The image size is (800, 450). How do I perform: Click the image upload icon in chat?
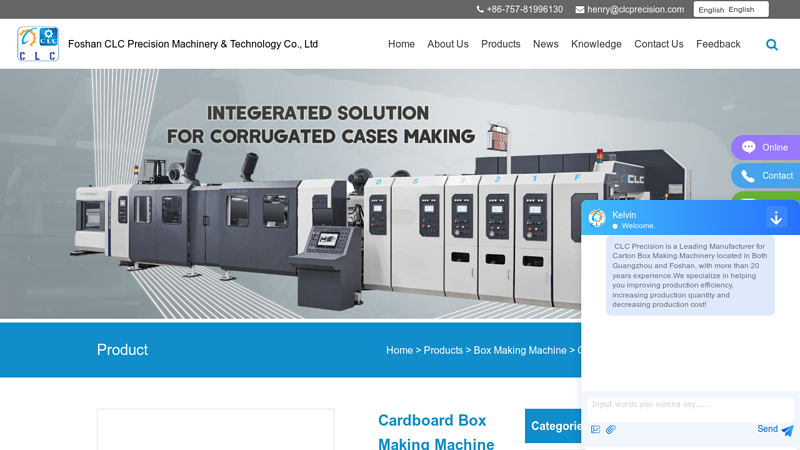pyautogui.click(x=595, y=430)
